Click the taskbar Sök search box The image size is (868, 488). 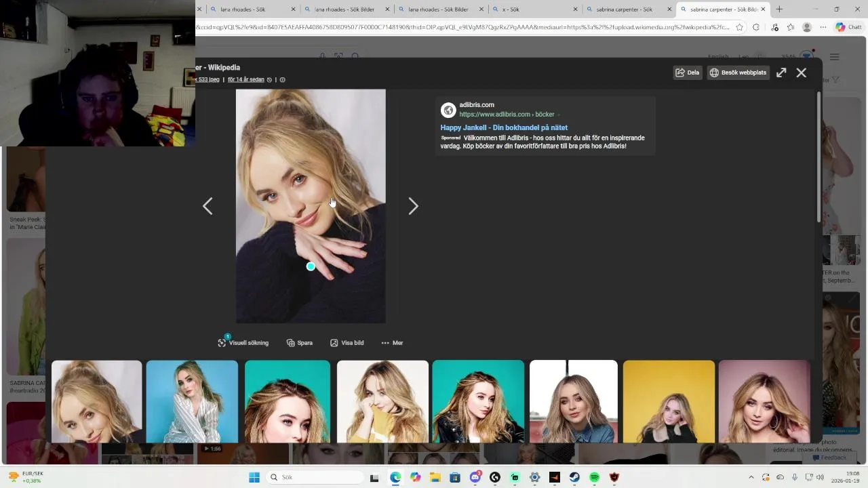(315, 477)
